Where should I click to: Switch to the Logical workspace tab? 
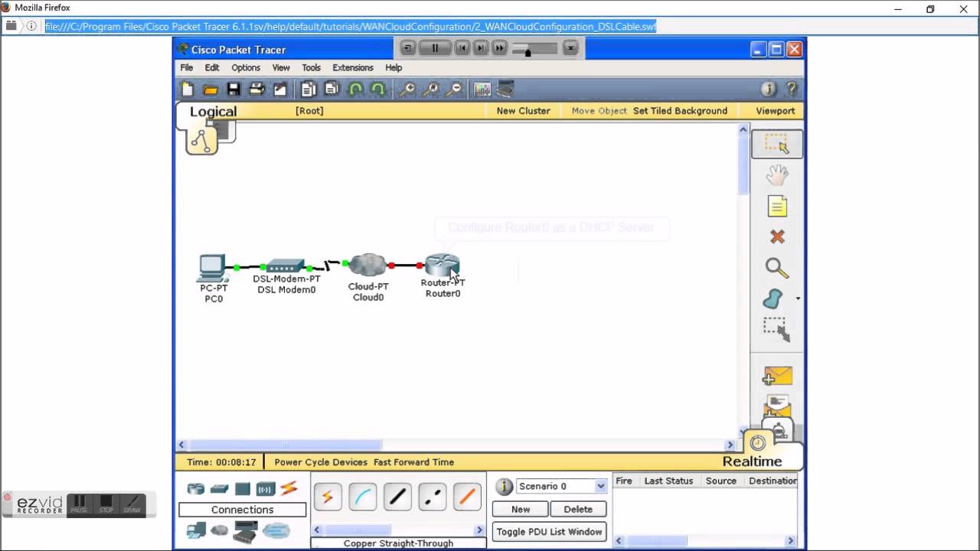tap(213, 112)
